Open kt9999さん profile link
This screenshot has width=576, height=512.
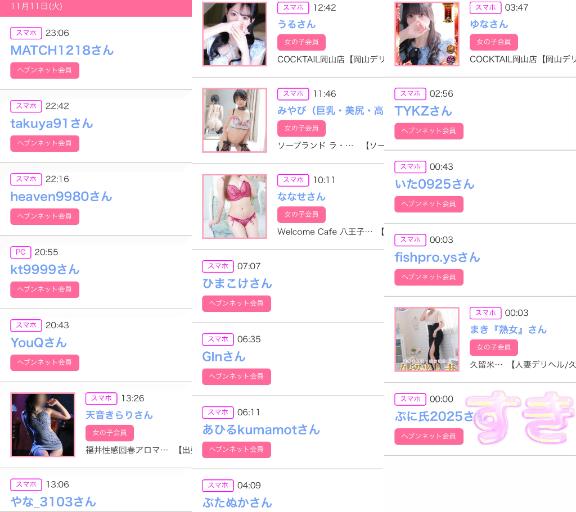click(45, 270)
